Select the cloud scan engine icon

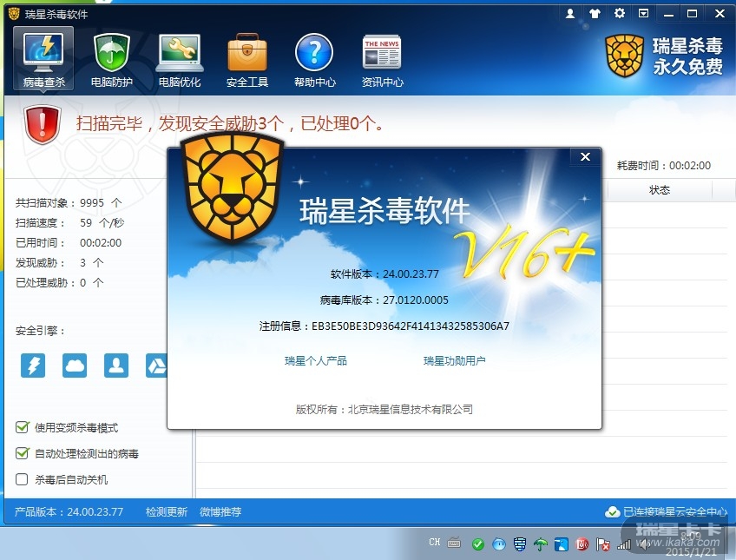coord(75,366)
